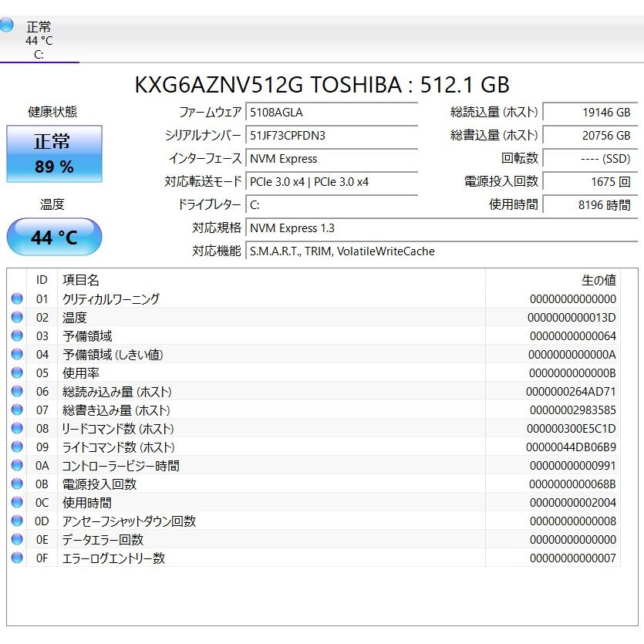Select the クリティカルワーニング row name
This screenshot has width=644, height=644.
tap(111, 298)
